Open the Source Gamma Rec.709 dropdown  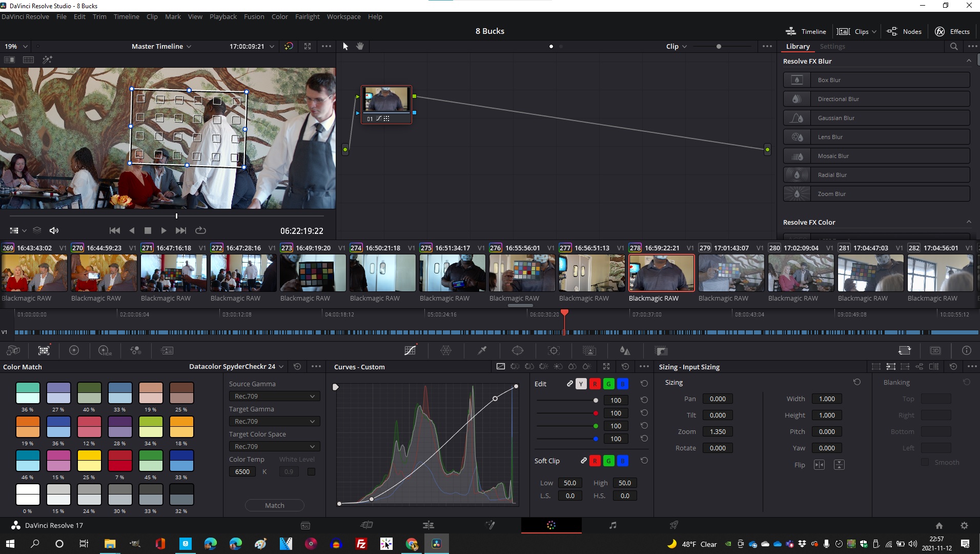274,396
